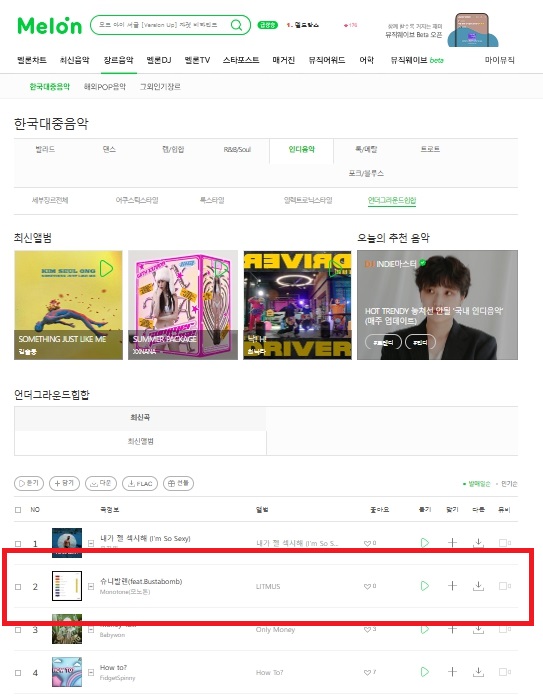This screenshot has width=543, height=700.
Task: Tick the checkbox for track 2
Action: pyautogui.click(x=18, y=587)
